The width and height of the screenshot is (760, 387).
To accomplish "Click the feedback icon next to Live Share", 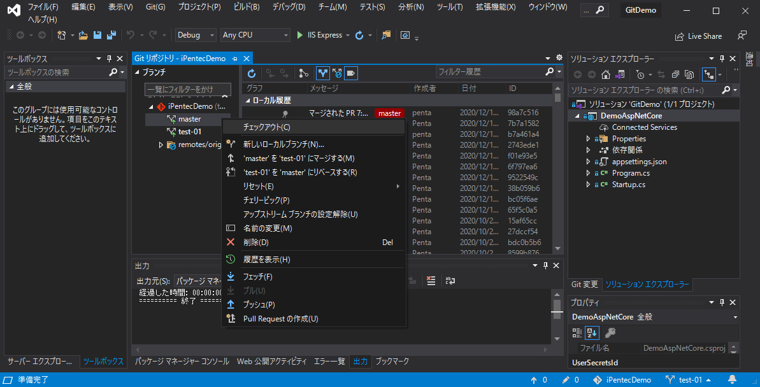I will [x=742, y=35].
